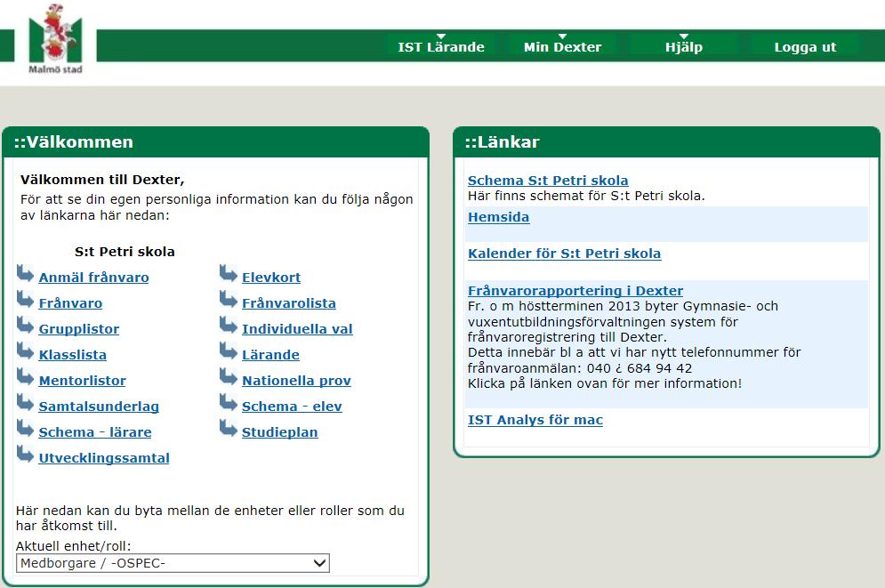885x588 pixels.
Task: Visit the Hemsida link
Action: point(498,217)
